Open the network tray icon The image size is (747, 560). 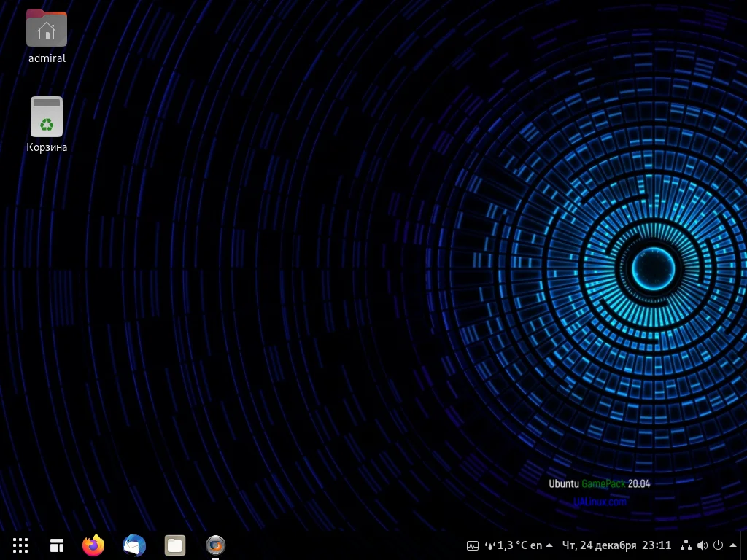pyautogui.click(x=686, y=545)
